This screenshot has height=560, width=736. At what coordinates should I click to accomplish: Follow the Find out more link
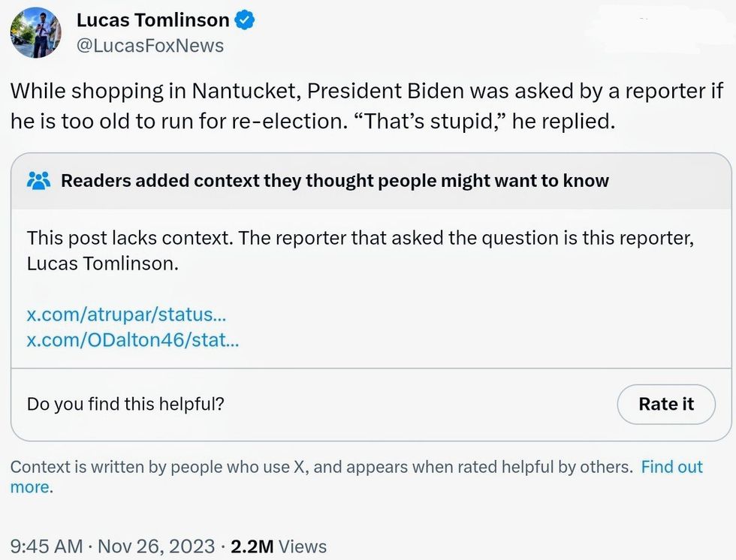[x=671, y=467]
